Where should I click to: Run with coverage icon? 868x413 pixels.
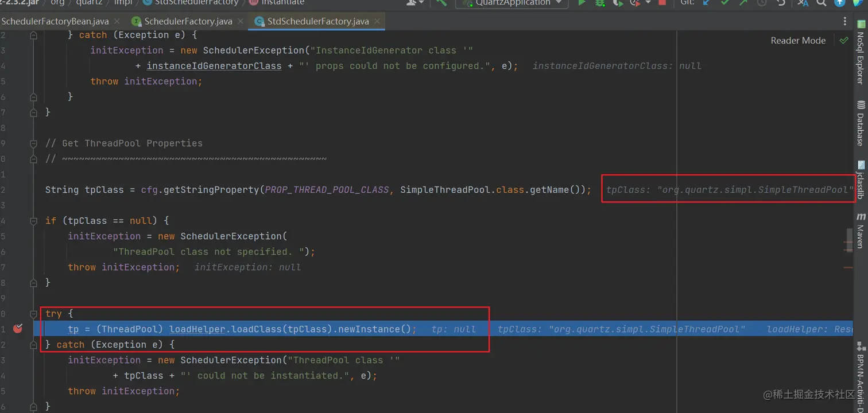[x=618, y=3]
